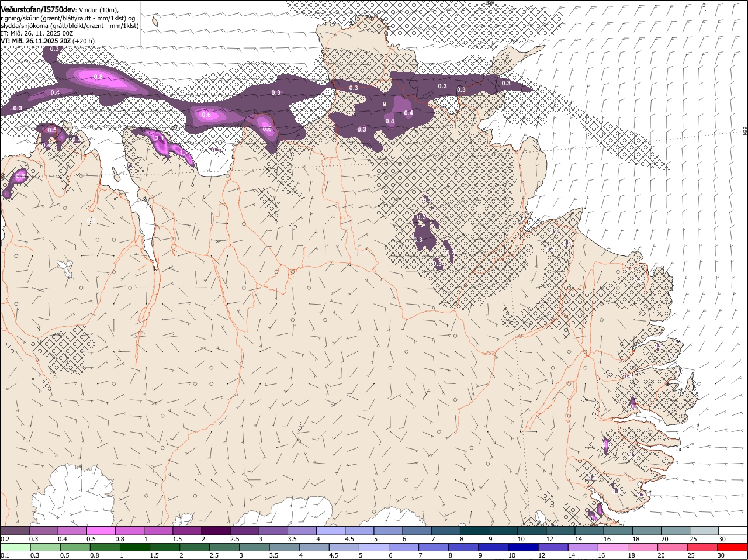
Task: Click the 2.1 precipitation value label
Action: [x=158, y=137]
